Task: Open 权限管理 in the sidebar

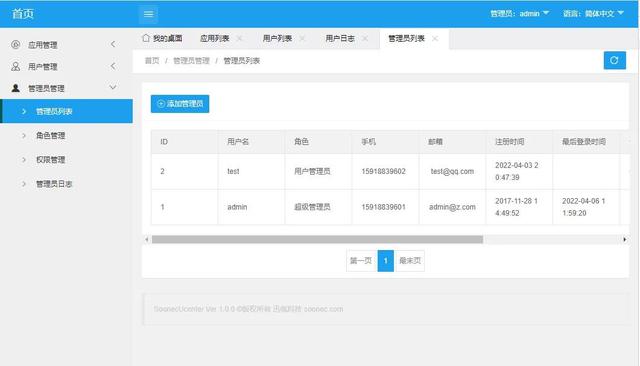Action: 67,160
